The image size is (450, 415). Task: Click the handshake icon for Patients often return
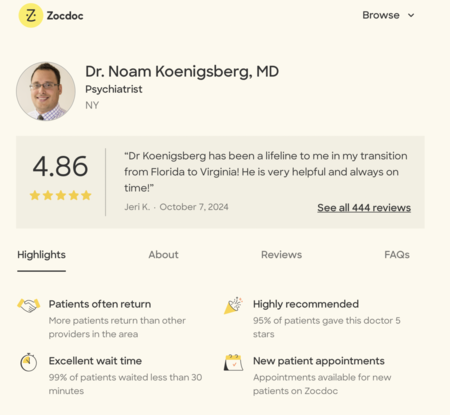[29, 305]
